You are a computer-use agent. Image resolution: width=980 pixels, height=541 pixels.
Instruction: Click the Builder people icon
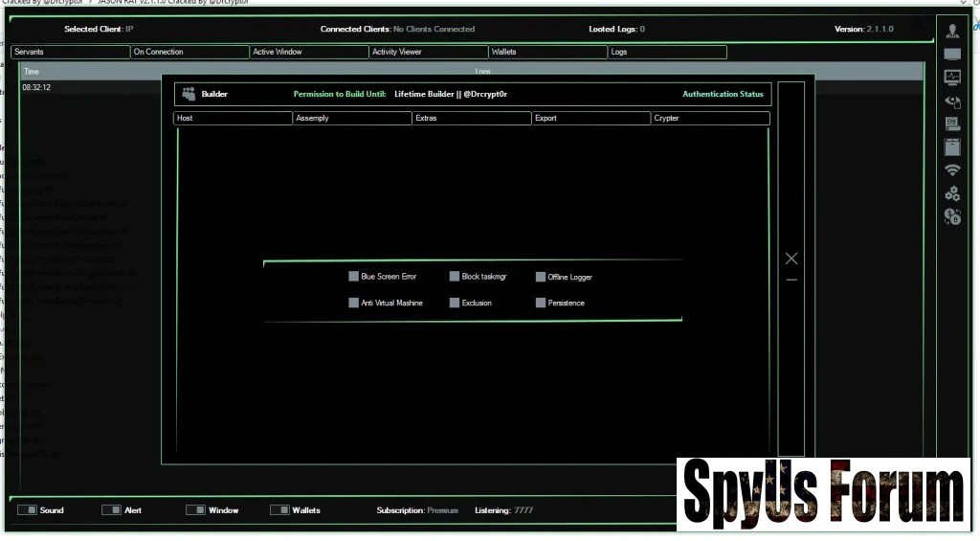[189, 94]
